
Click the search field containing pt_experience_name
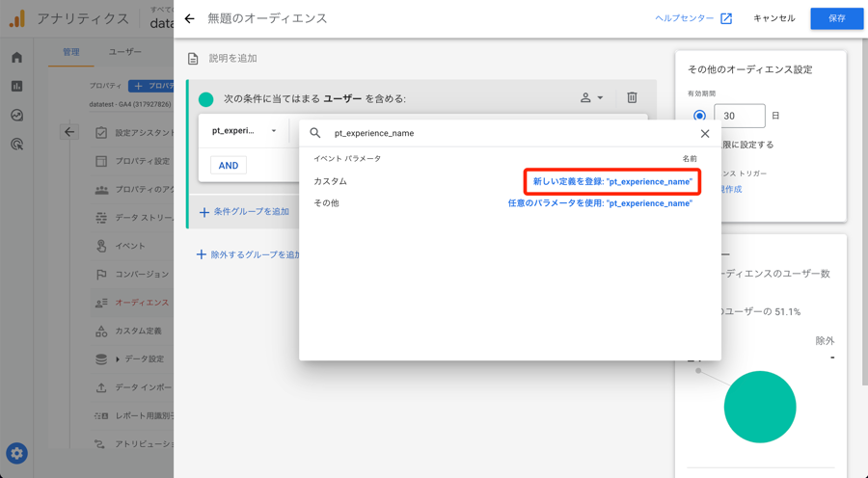pyautogui.click(x=502, y=133)
